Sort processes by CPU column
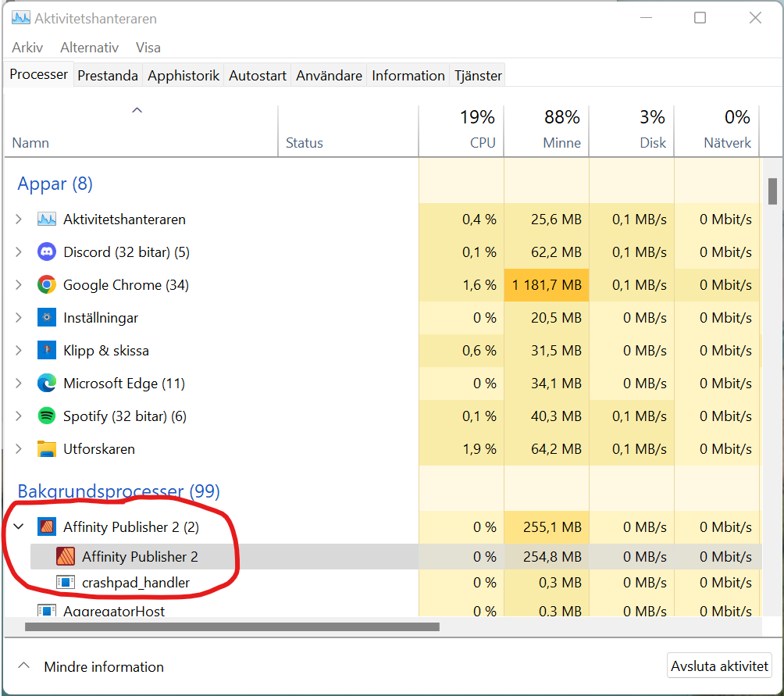Screen dimensions: 784x696 [x=461, y=131]
